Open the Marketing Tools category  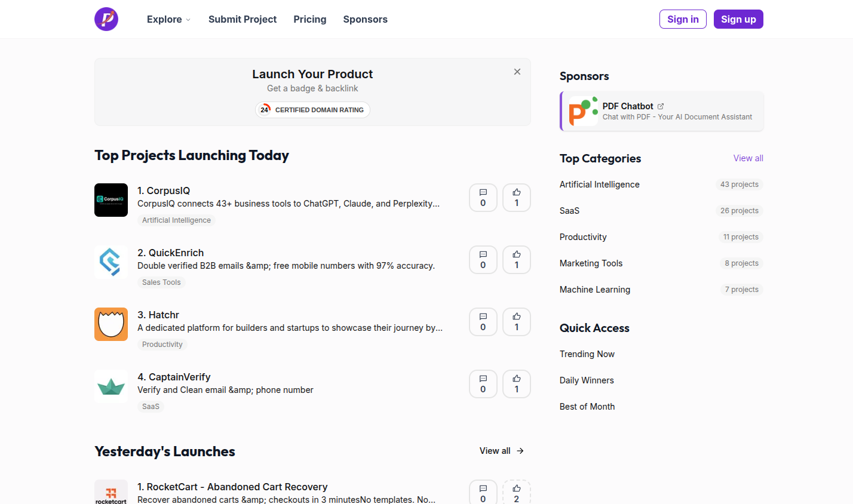(591, 263)
